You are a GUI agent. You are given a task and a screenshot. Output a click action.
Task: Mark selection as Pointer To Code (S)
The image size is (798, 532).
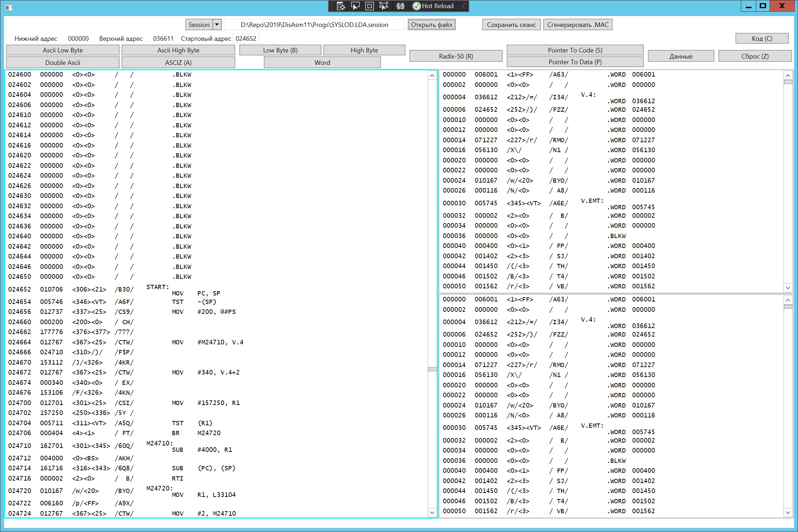click(575, 50)
